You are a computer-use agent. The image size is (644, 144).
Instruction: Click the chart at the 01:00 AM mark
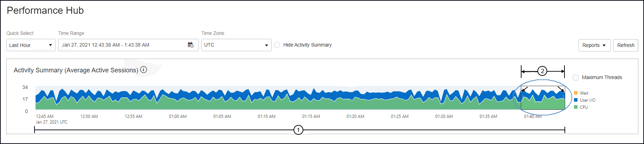(178, 101)
